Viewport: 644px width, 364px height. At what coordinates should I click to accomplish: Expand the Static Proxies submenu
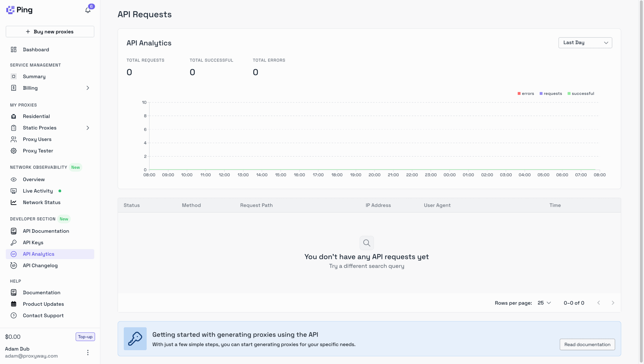pyautogui.click(x=88, y=128)
